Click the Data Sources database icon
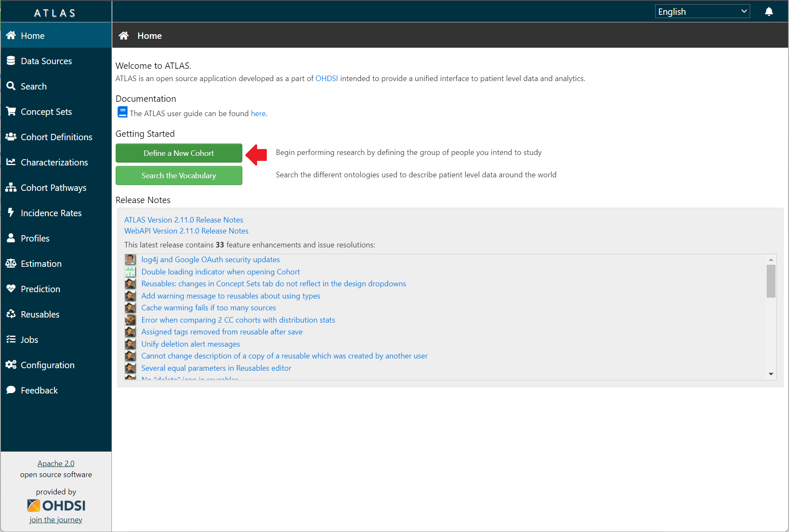Image resolution: width=789 pixels, height=532 pixels. click(11, 61)
